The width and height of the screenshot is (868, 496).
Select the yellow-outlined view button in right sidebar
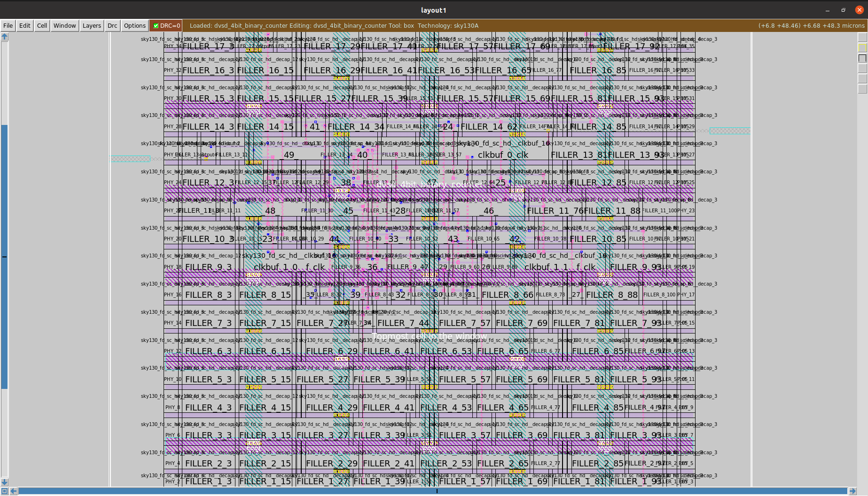(x=862, y=47)
